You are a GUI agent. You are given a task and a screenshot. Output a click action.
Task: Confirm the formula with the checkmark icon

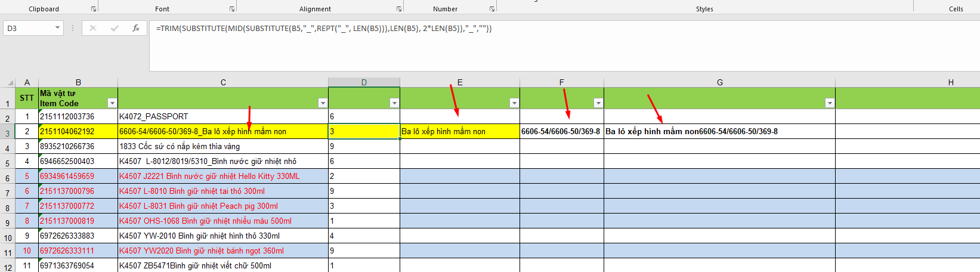coord(115,28)
